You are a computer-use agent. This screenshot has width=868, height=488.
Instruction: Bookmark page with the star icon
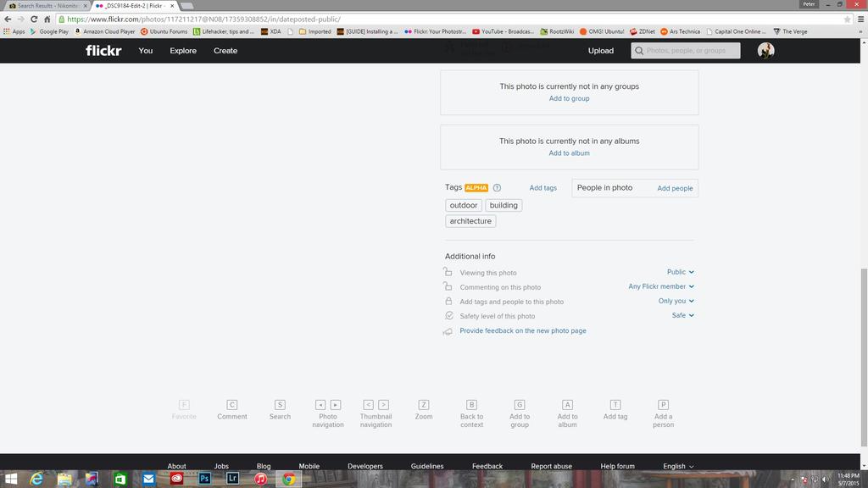[x=847, y=19]
